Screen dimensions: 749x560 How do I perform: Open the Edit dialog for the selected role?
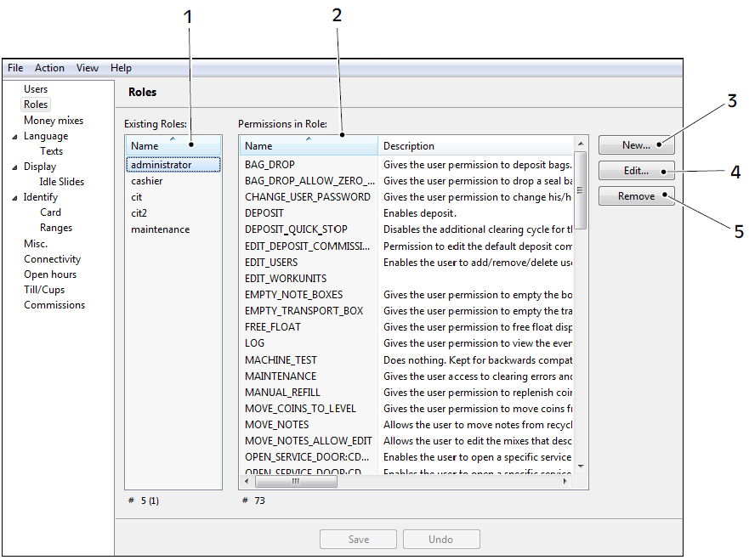636,170
